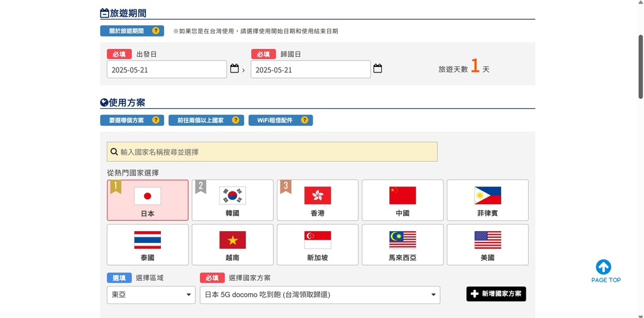Click the Japan flag icon
The image size is (644, 318).
(147, 196)
